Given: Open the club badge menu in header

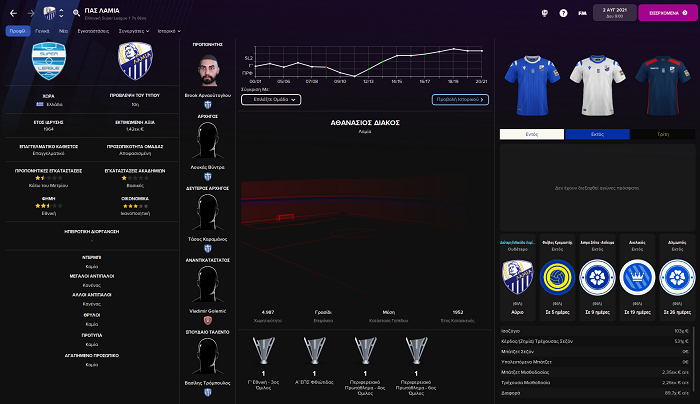Looking at the screenshot, I should coord(50,13).
